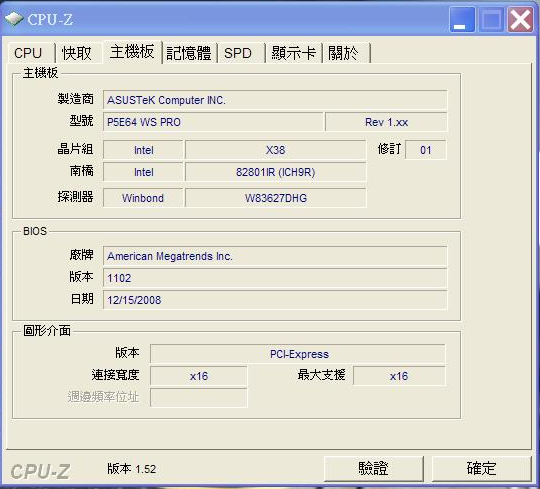
Task: Click the southbridge 82801IR (ICH9R) value
Action: pyautogui.click(x=276, y=172)
